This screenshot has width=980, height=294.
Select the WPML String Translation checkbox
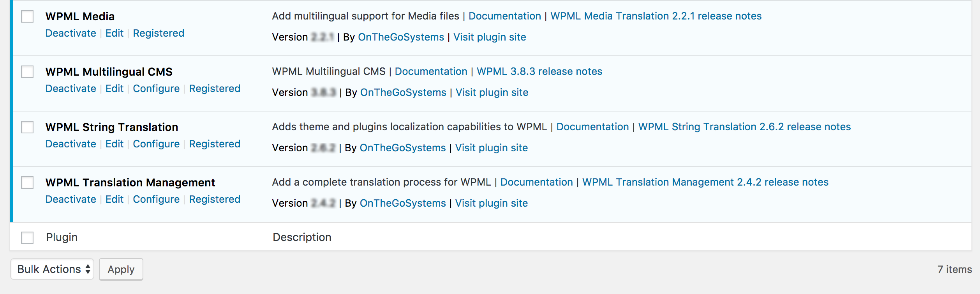[x=27, y=127]
